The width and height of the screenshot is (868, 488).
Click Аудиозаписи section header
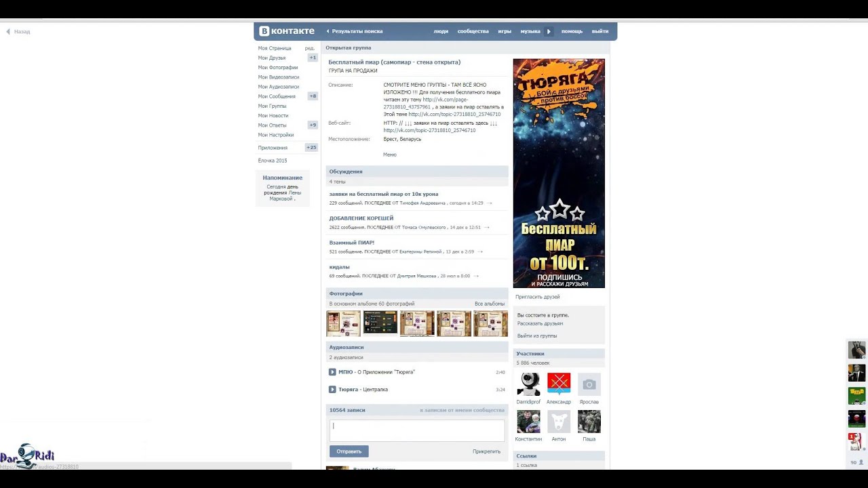coord(417,347)
